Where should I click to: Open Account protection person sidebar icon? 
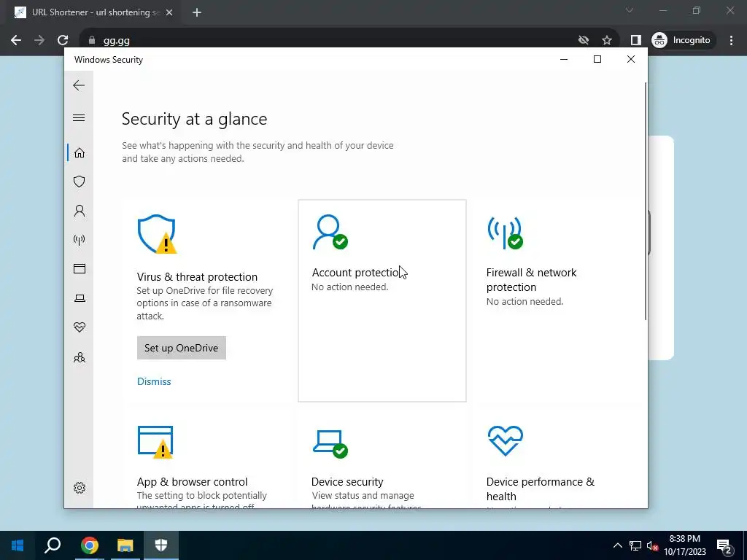(x=80, y=211)
